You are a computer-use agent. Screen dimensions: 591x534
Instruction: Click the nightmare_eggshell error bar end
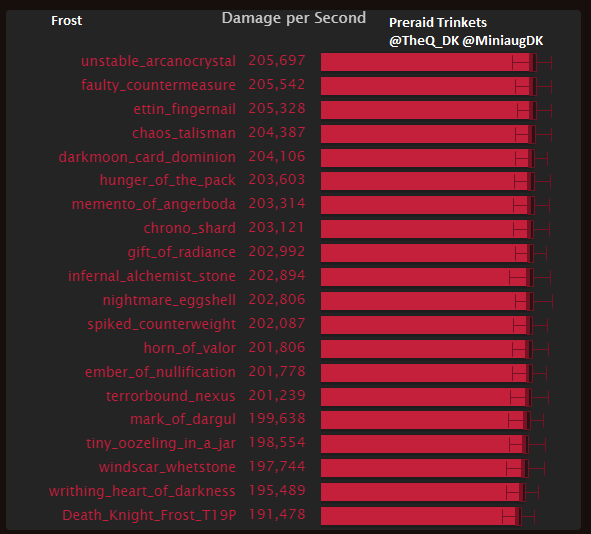(552, 301)
